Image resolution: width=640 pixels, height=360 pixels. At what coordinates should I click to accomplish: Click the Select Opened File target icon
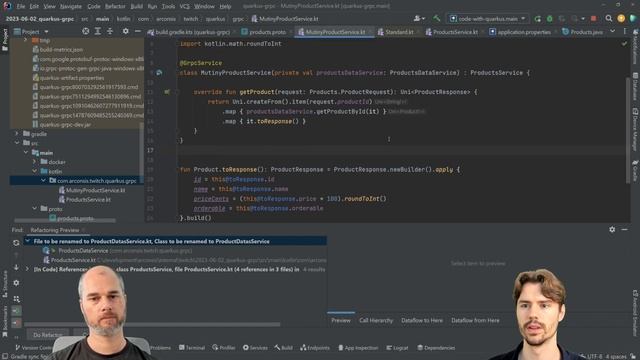85,31
